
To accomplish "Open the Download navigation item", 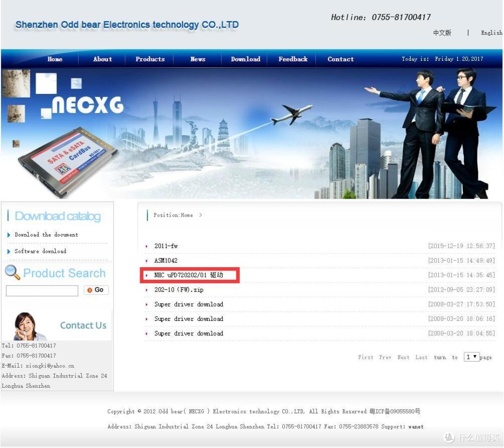I will point(245,59).
